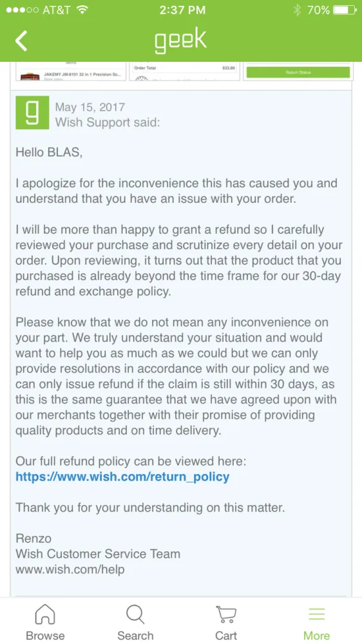Screen dimensions: 362x644
Task: Tap the battery indicator icon
Action: (345, 10)
